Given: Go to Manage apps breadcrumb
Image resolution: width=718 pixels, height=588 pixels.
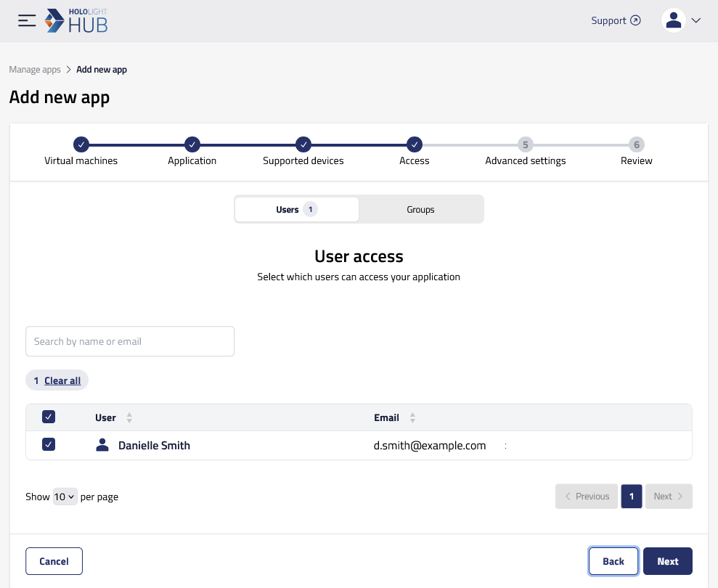Looking at the screenshot, I should tap(35, 70).
